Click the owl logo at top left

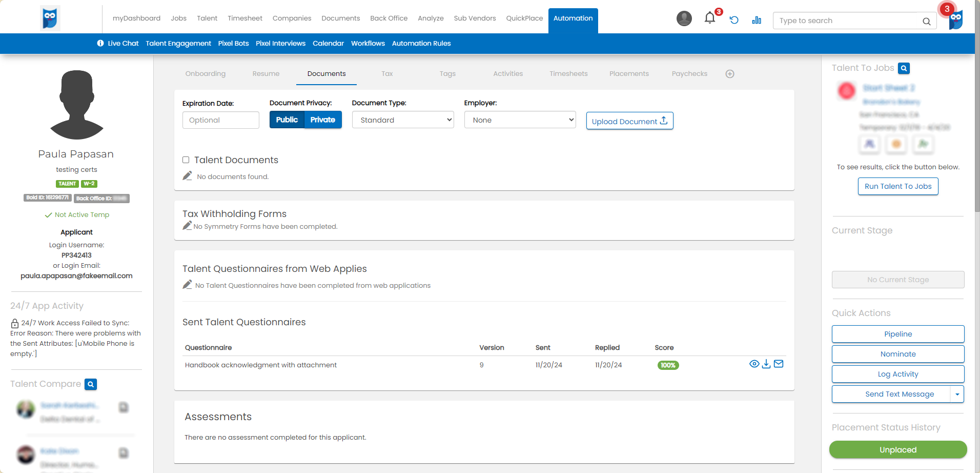pyautogui.click(x=50, y=18)
